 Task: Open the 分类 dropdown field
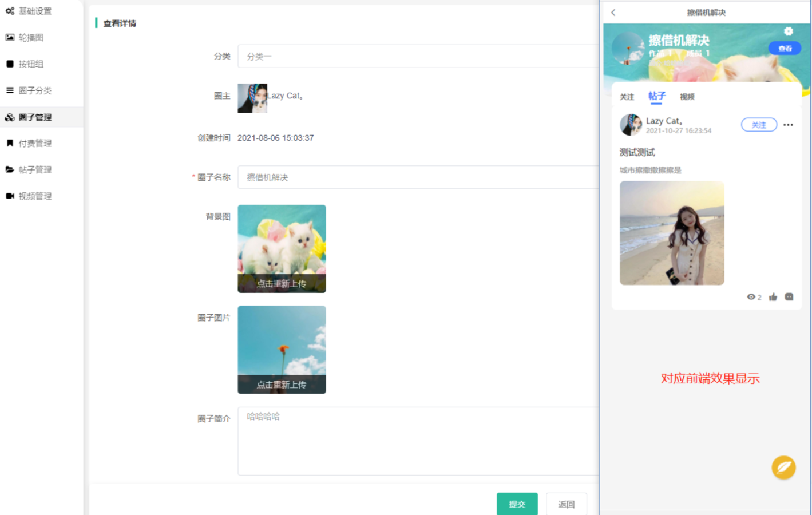[418, 57]
